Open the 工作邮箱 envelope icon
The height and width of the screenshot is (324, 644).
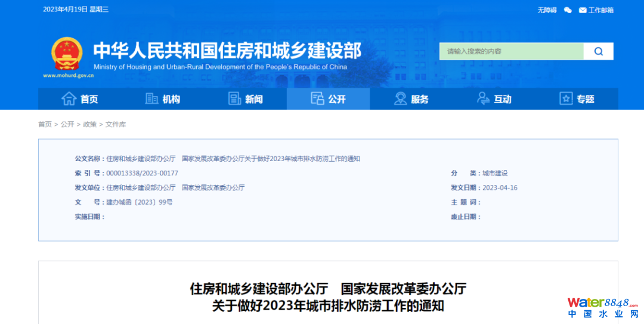click(x=583, y=10)
